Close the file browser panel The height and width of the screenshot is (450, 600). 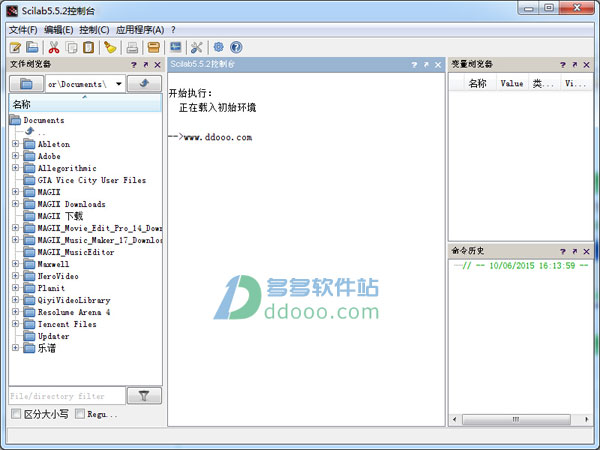[x=157, y=65]
